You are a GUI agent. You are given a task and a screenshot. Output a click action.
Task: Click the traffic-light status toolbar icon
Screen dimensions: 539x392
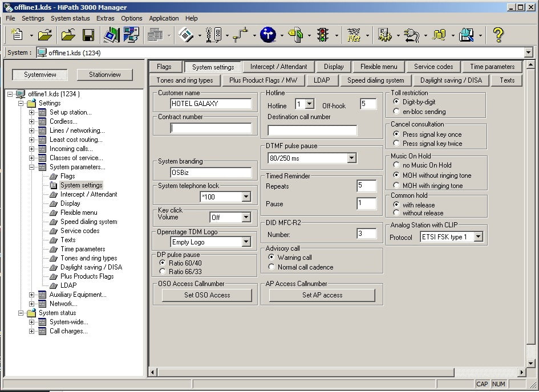(x=323, y=35)
